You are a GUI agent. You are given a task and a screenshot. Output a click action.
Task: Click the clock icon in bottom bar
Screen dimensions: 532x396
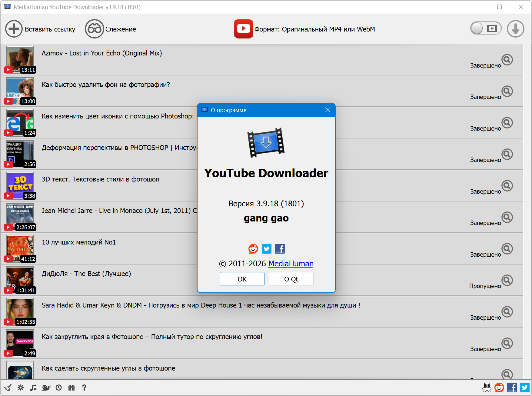(x=59, y=388)
